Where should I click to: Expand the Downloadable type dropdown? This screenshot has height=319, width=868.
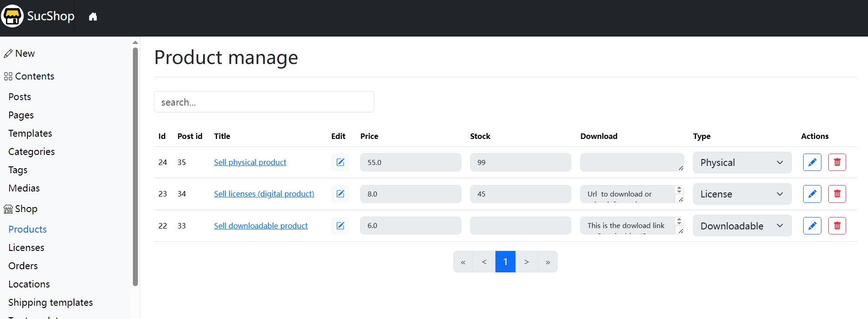pyautogui.click(x=742, y=226)
